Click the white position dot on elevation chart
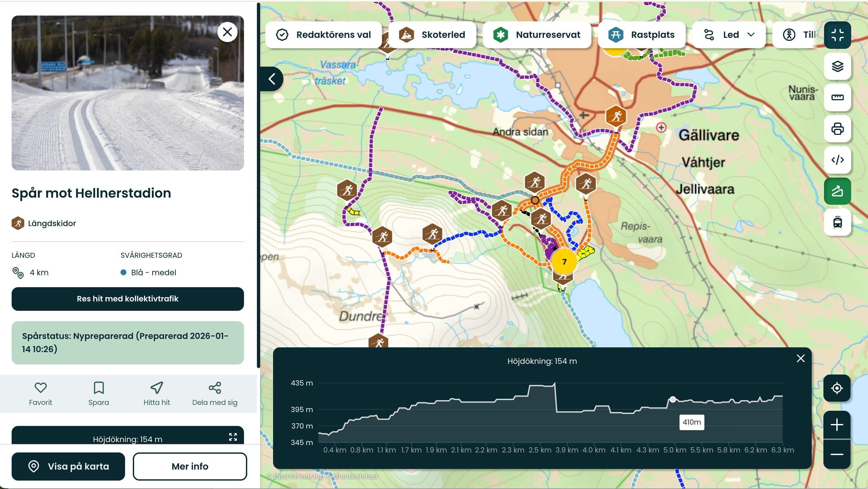Image resolution: width=868 pixels, height=489 pixels. coord(672,399)
